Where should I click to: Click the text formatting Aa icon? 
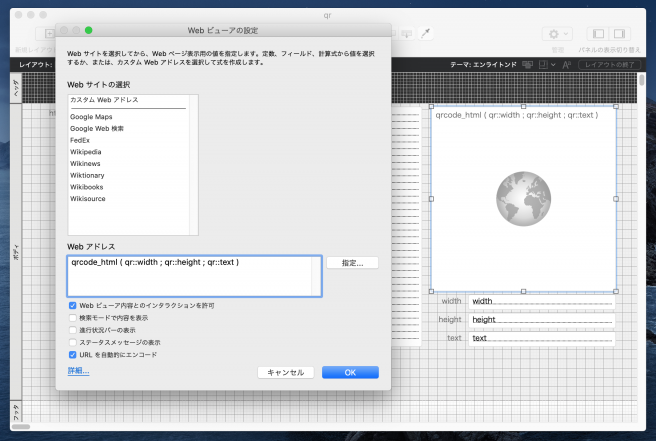tap(566, 64)
